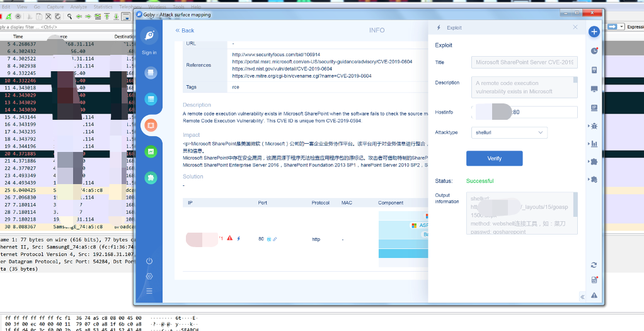Toggle Wireshark auto-scroll during live capture
644x331 pixels.
click(x=125, y=16)
